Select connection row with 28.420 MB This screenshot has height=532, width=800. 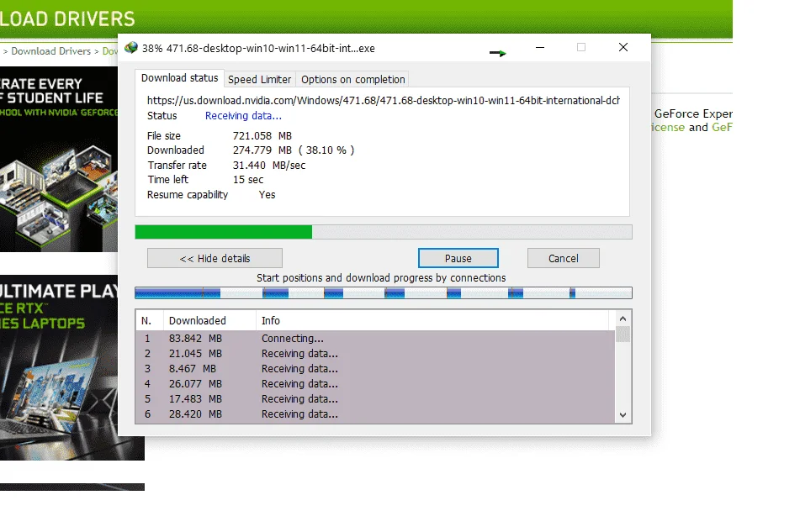(x=375, y=414)
